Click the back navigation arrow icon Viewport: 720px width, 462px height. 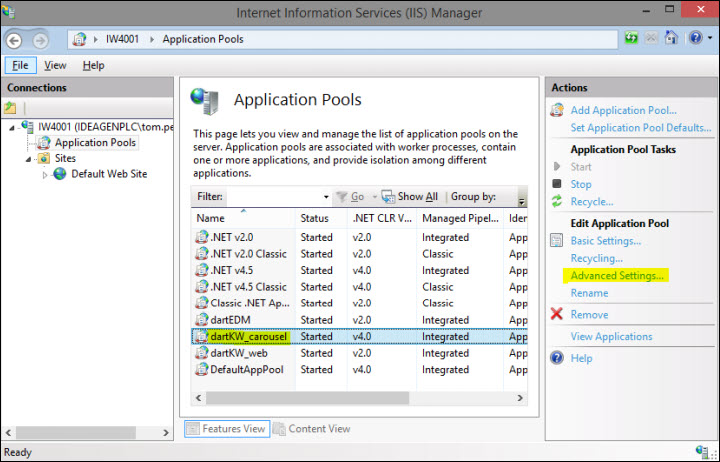(14, 40)
